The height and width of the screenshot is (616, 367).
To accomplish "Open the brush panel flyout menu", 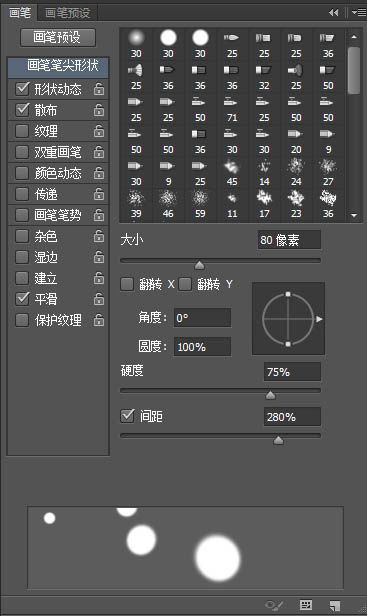I will click(359, 13).
